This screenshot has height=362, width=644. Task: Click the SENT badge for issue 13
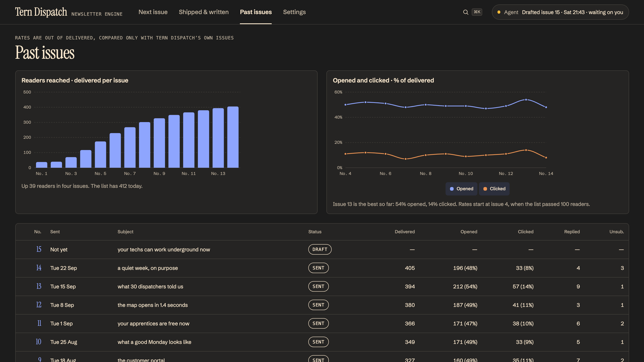tap(318, 286)
